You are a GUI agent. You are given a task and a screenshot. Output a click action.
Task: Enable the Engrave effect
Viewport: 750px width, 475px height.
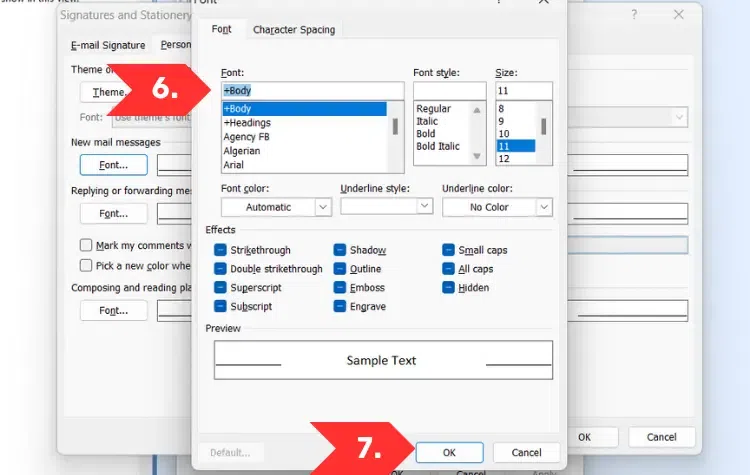[x=340, y=306]
